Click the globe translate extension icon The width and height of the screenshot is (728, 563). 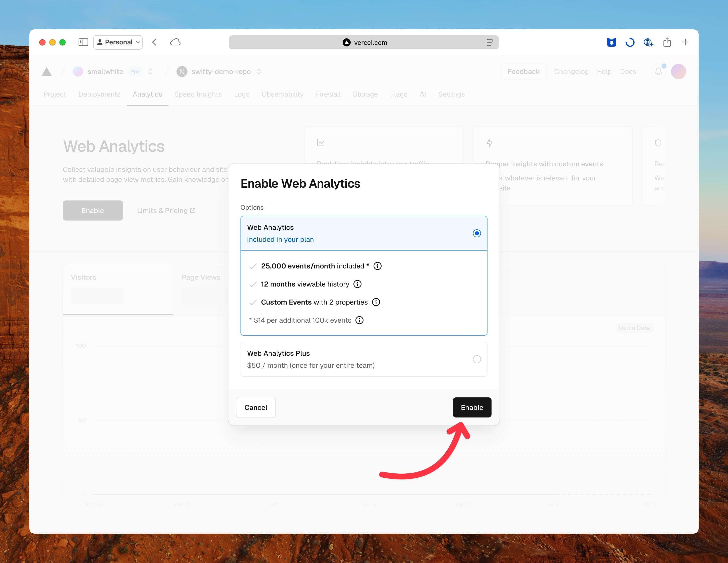[648, 42]
